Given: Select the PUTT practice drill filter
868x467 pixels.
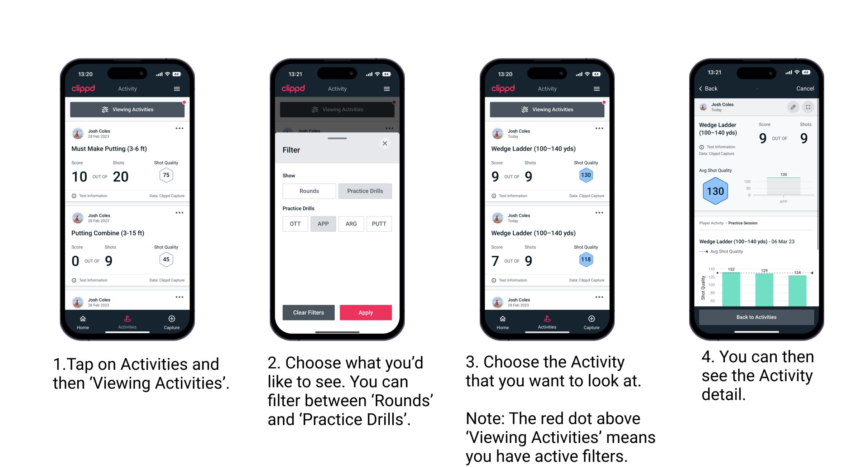Looking at the screenshot, I should coord(379,224).
